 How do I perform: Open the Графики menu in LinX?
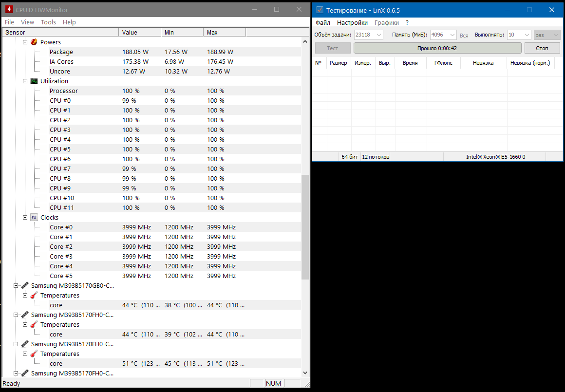tap(386, 23)
